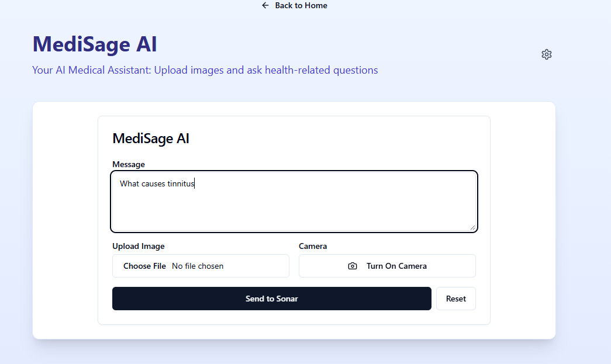Click the Message field label
611x364 pixels.
tap(129, 164)
